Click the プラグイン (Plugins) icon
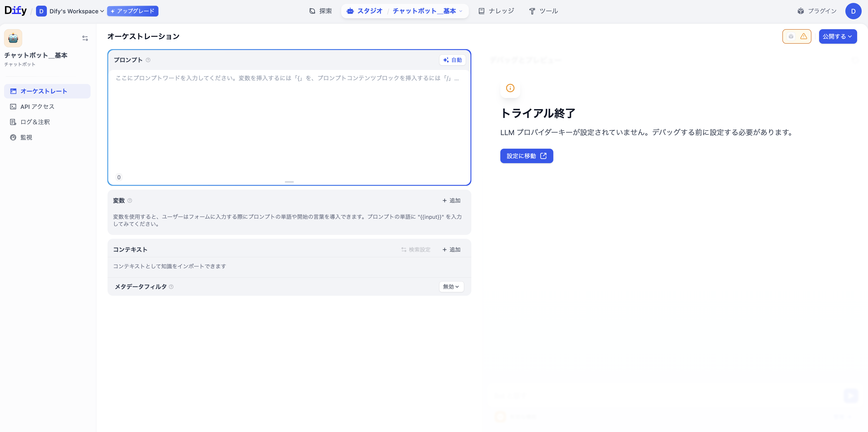 pos(801,11)
